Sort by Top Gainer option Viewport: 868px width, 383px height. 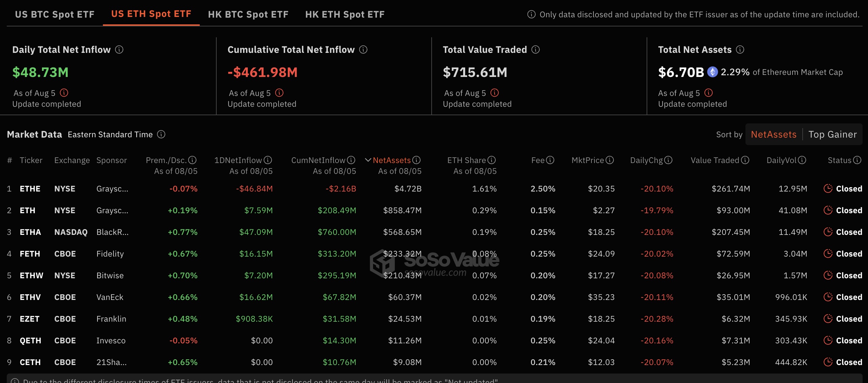[x=833, y=135]
